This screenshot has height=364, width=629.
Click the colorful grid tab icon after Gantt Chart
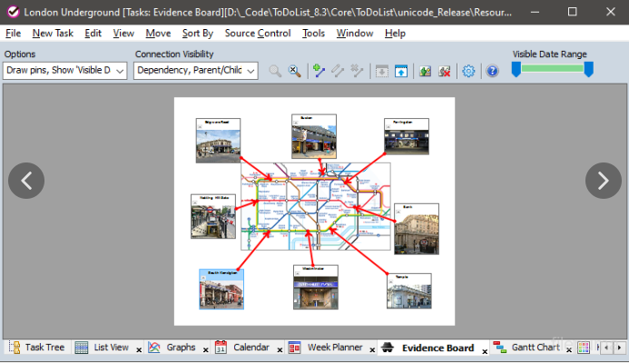point(584,348)
